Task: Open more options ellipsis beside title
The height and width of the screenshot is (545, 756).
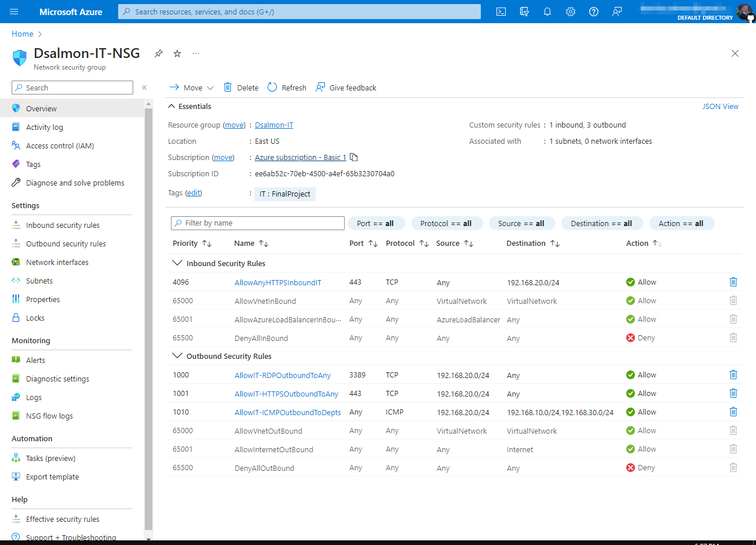Action: [196, 53]
